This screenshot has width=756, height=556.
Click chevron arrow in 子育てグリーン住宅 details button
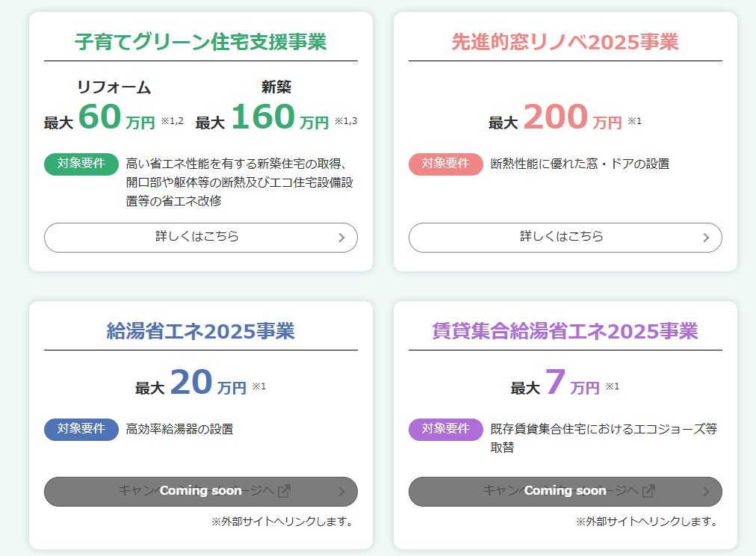pyautogui.click(x=341, y=237)
